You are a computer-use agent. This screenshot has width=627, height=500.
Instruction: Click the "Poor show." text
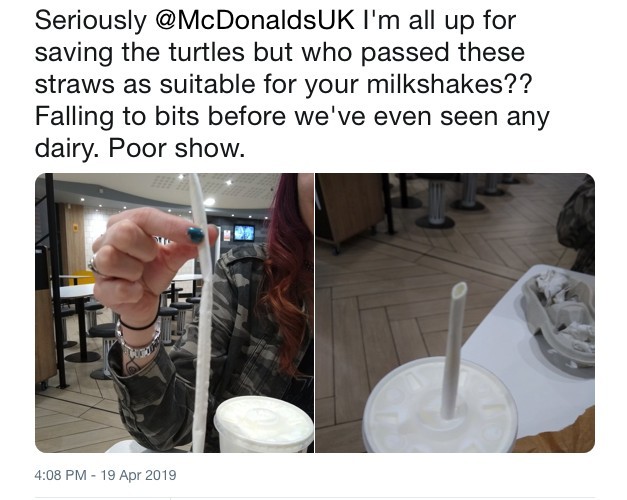point(176,149)
